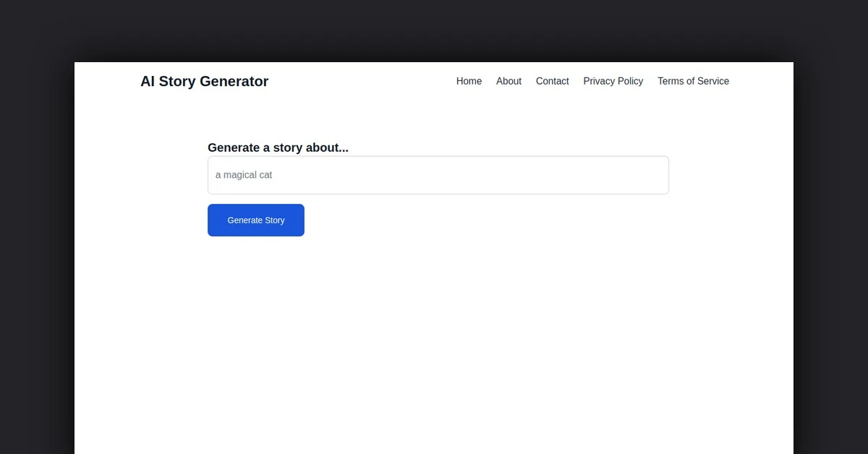Select the text box showing 'a magical cat'
This screenshot has width=868, height=454.
tap(438, 175)
